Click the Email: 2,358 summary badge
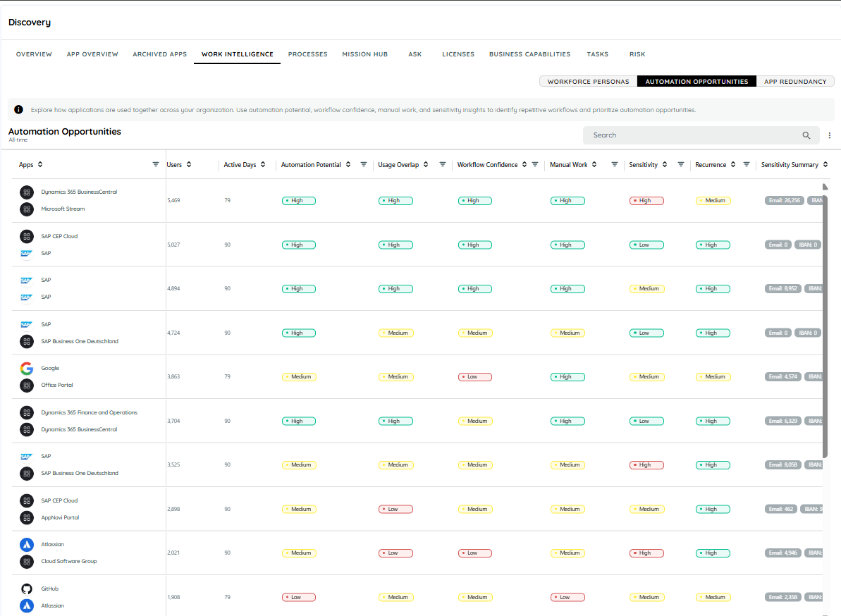Screen dimensions: 841x616 783,597
